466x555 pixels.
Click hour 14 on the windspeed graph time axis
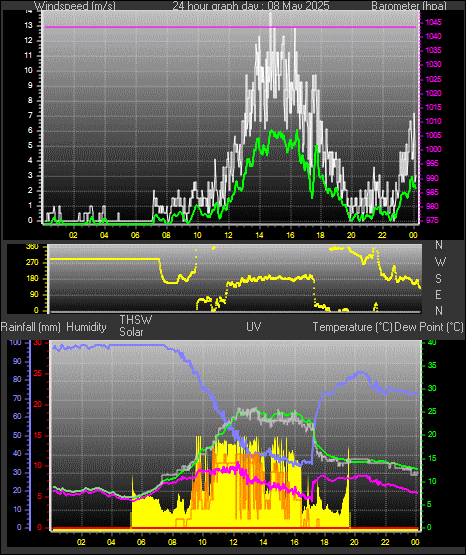coord(259,235)
